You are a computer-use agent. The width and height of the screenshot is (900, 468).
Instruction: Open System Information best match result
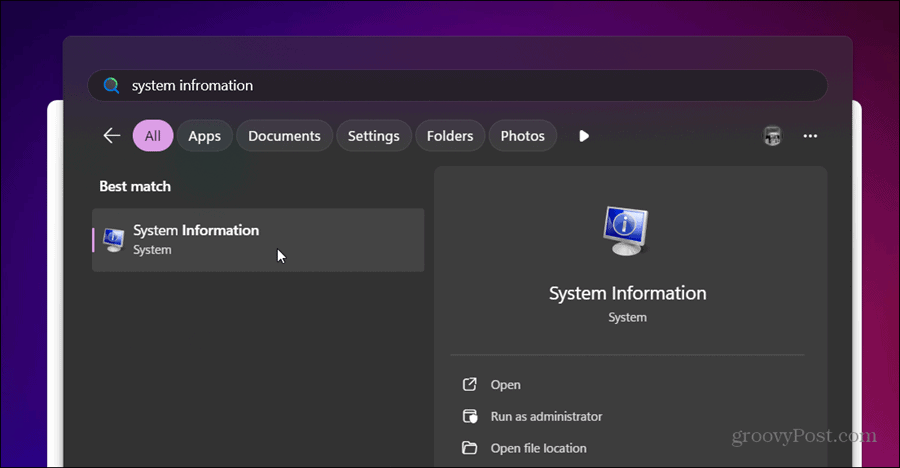pyautogui.click(x=258, y=240)
